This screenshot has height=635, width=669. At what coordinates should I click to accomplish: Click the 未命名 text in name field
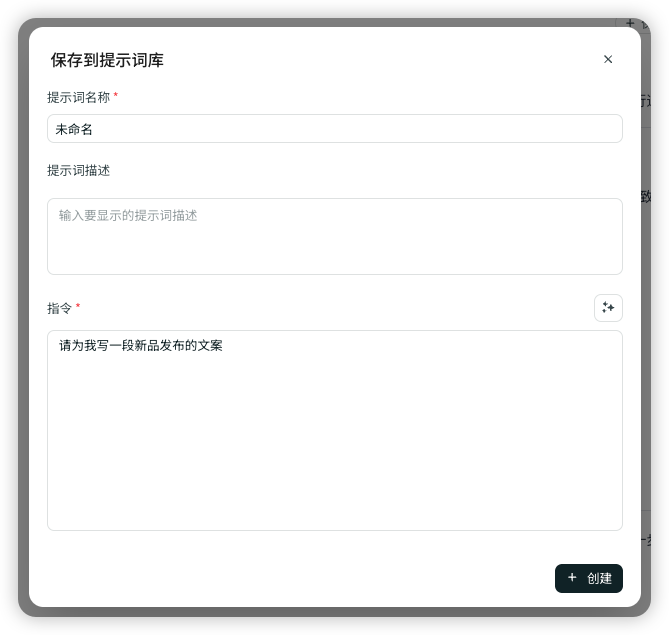click(x=74, y=129)
